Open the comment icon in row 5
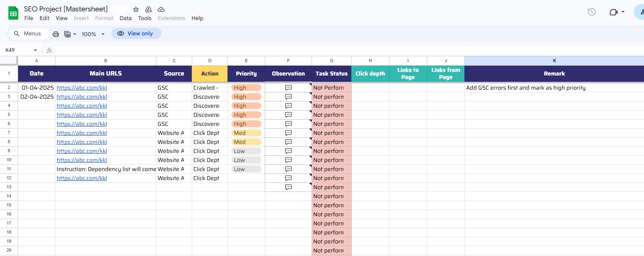644x256 pixels. pos(288,115)
